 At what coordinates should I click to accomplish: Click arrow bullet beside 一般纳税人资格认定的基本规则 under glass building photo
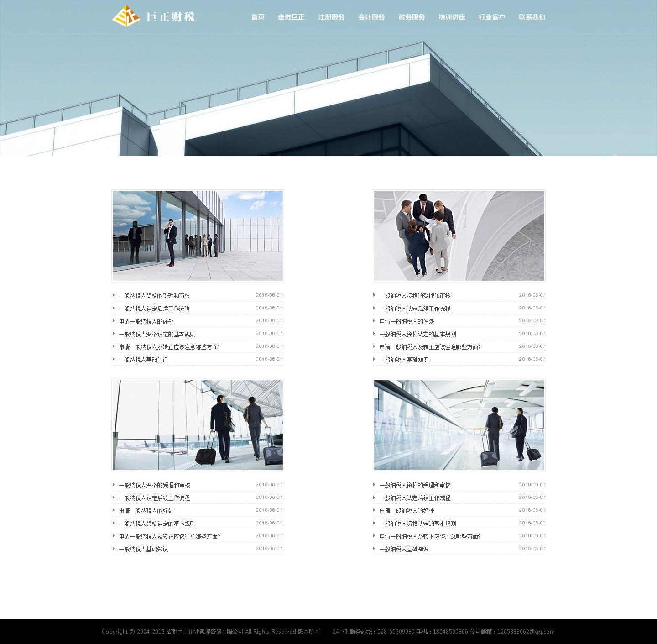(114, 334)
